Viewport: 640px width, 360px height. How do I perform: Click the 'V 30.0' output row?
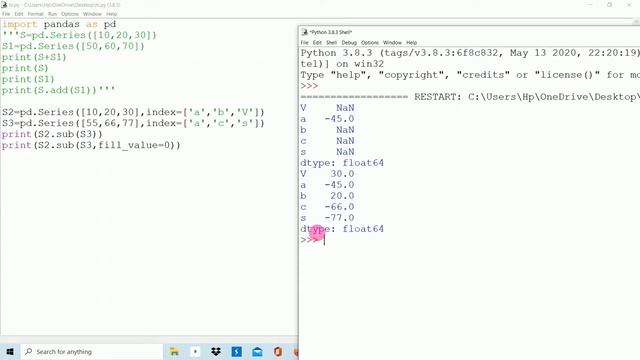tap(327, 174)
